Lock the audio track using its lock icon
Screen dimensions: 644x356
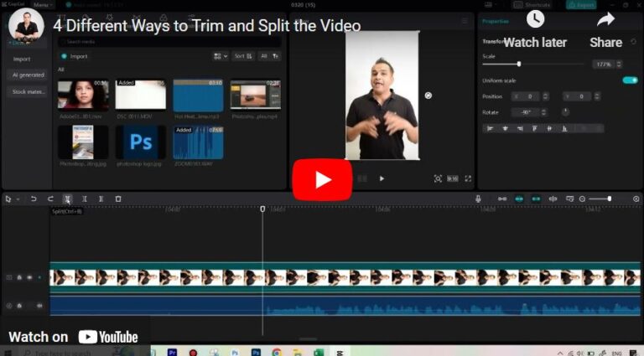click(x=19, y=306)
